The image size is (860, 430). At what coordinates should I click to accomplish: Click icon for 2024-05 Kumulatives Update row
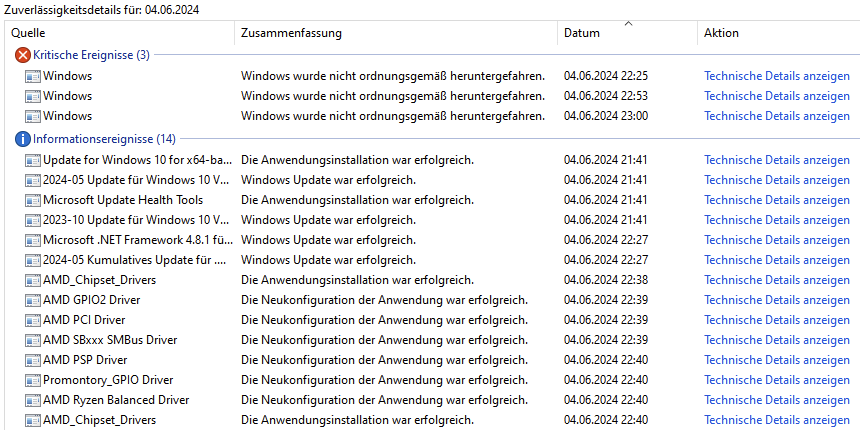33,260
